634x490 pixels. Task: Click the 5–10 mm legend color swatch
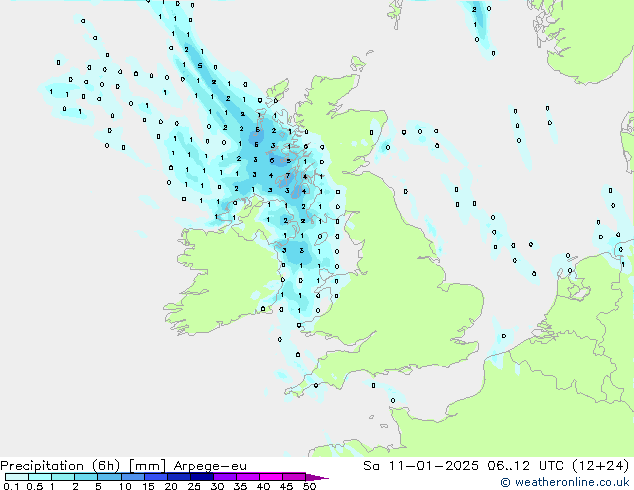coord(109,477)
